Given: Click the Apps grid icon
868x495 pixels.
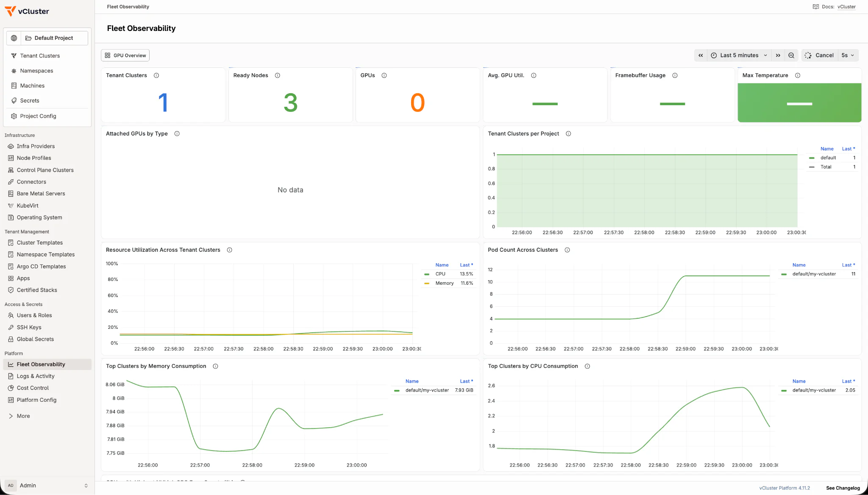Looking at the screenshot, I should pyautogui.click(x=11, y=278).
